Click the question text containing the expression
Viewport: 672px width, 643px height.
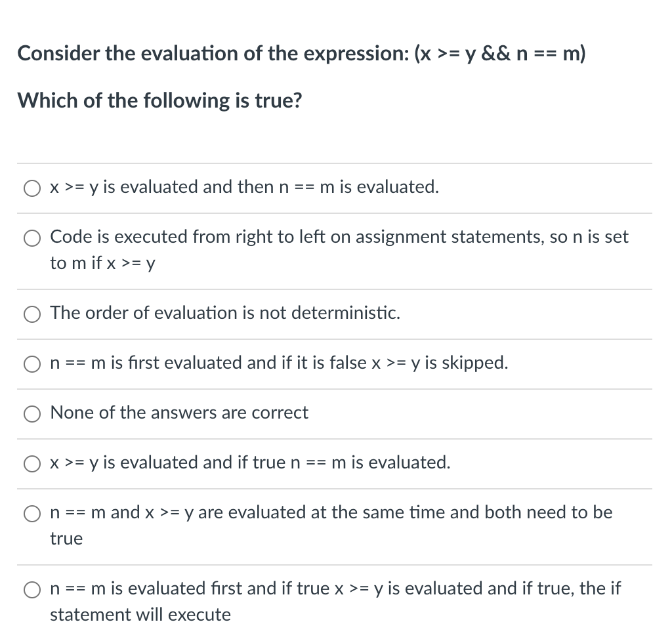click(x=301, y=54)
